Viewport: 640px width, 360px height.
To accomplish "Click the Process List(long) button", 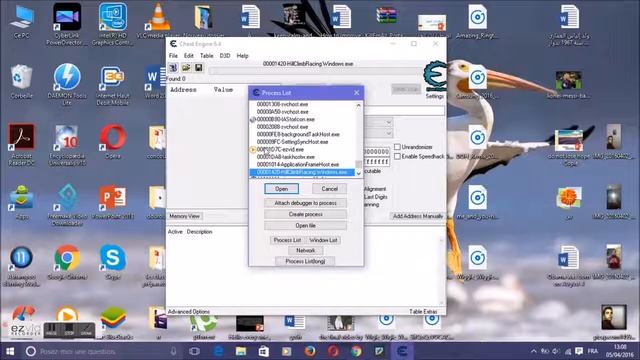I will 305,261.
